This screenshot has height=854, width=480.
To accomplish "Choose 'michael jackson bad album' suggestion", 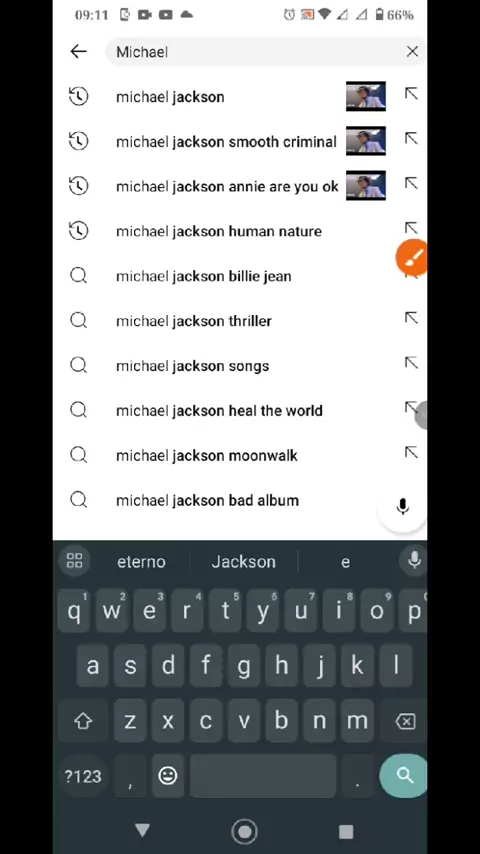I will [207, 500].
